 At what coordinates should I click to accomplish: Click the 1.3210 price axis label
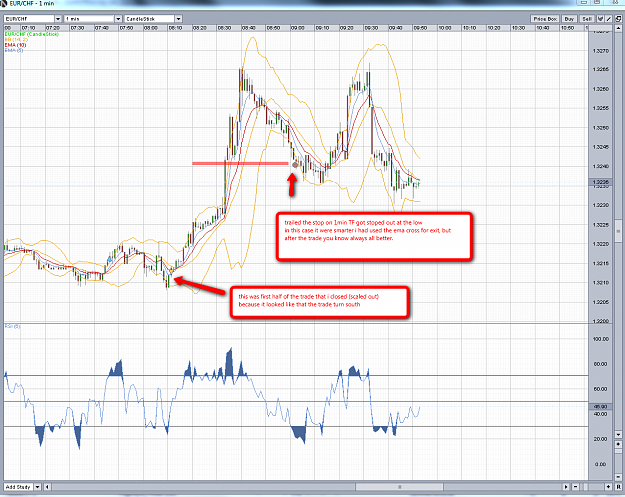click(601, 283)
